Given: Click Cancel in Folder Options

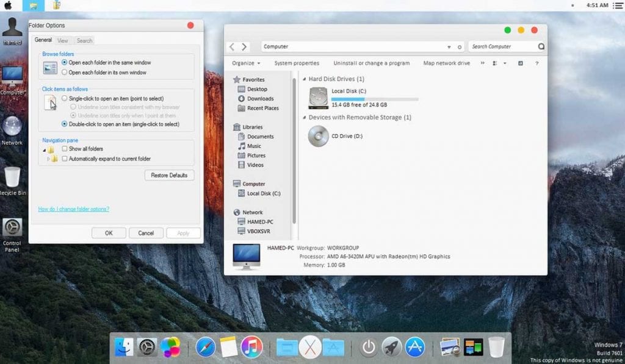Looking at the screenshot, I should coord(146,233).
